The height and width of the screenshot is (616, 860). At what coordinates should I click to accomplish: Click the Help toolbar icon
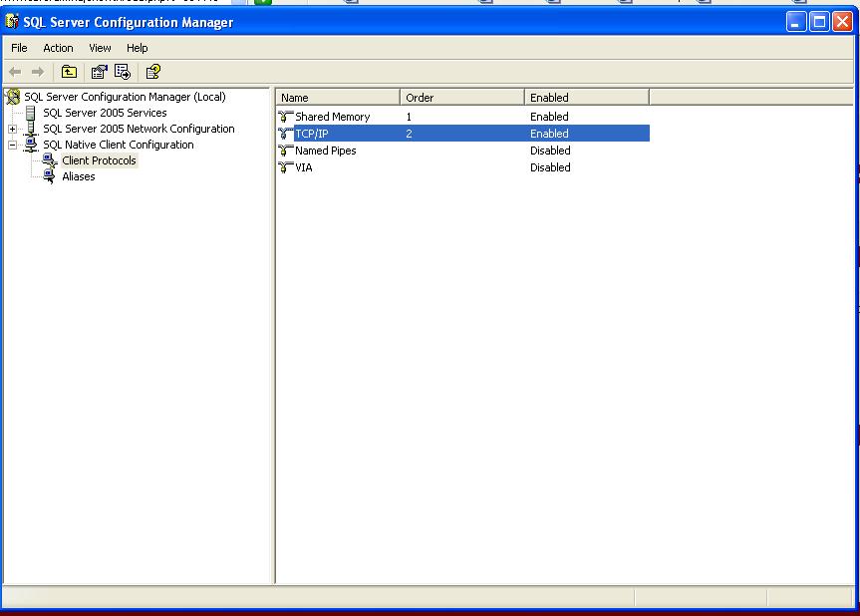(153, 72)
